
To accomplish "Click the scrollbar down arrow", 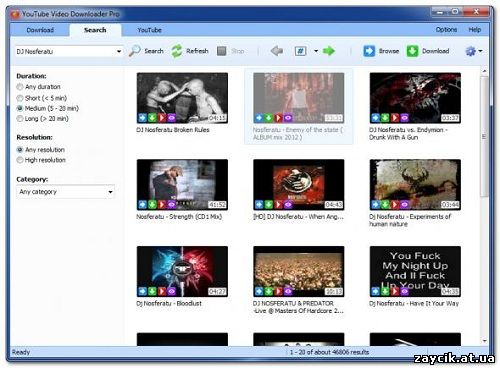I will pyautogui.click(x=484, y=341).
